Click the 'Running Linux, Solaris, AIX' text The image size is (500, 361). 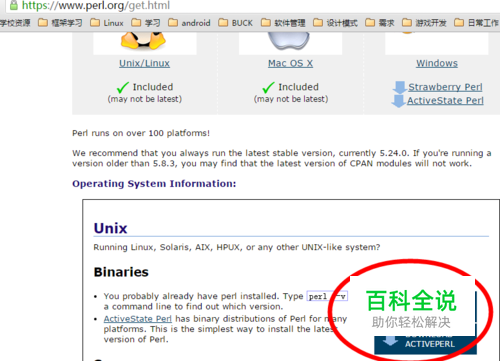coord(237,247)
